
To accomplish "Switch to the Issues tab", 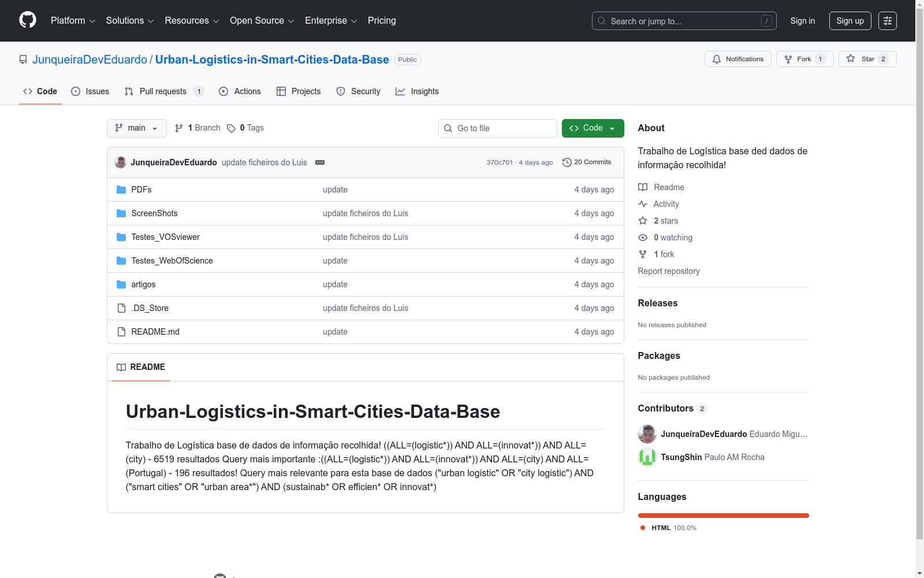I will tap(90, 91).
